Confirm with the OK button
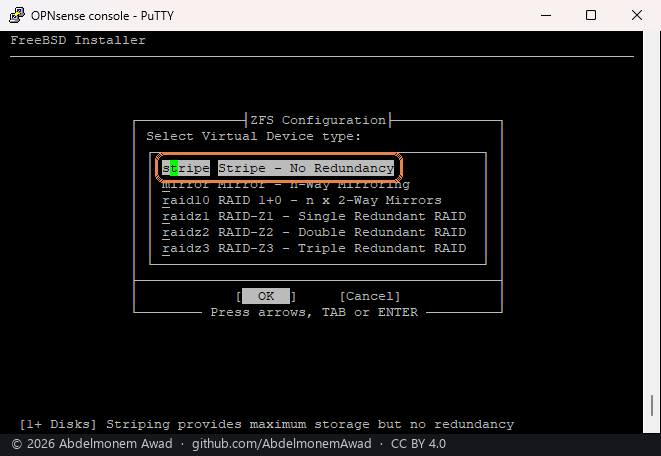This screenshot has width=661, height=456. pyautogui.click(x=266, y=296)
